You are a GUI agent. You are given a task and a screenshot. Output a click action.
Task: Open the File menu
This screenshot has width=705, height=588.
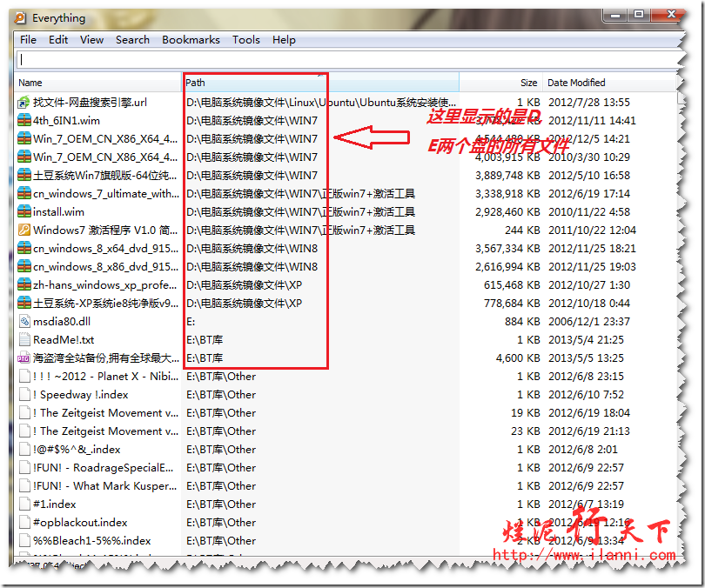28,40
